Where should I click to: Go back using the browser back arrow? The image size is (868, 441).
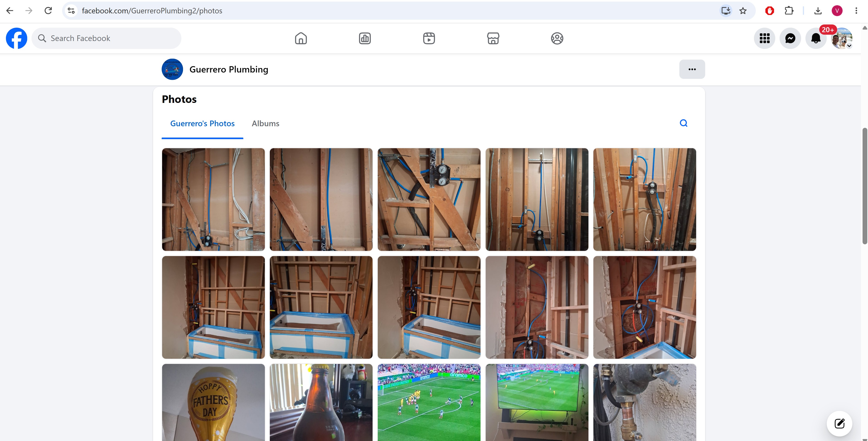point(10,11)
